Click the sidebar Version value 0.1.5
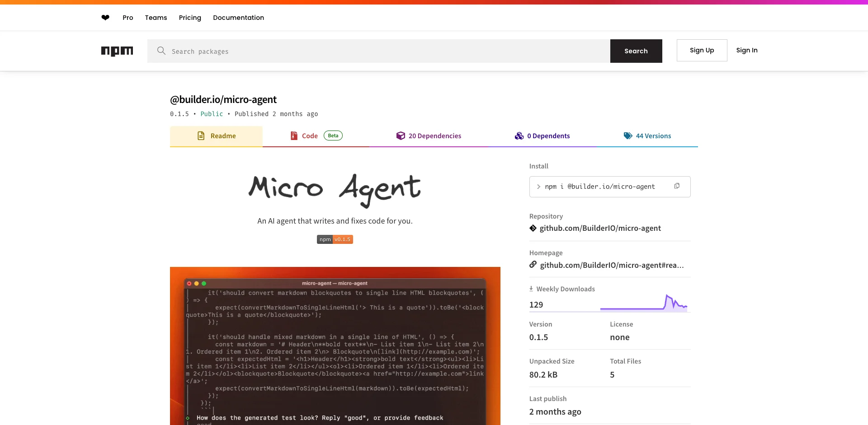868x425 pixels. 538,337
